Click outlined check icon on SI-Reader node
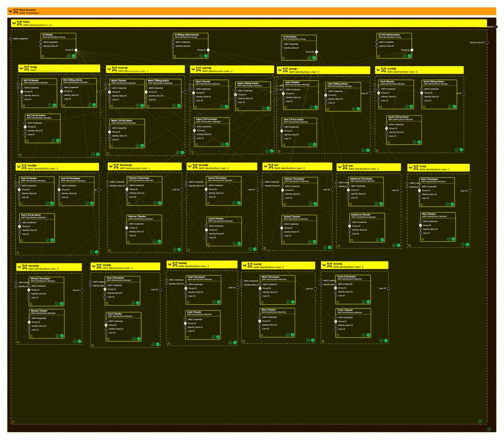Image resolution: width=504 pixels, height=440 pixels. (68, 55)
